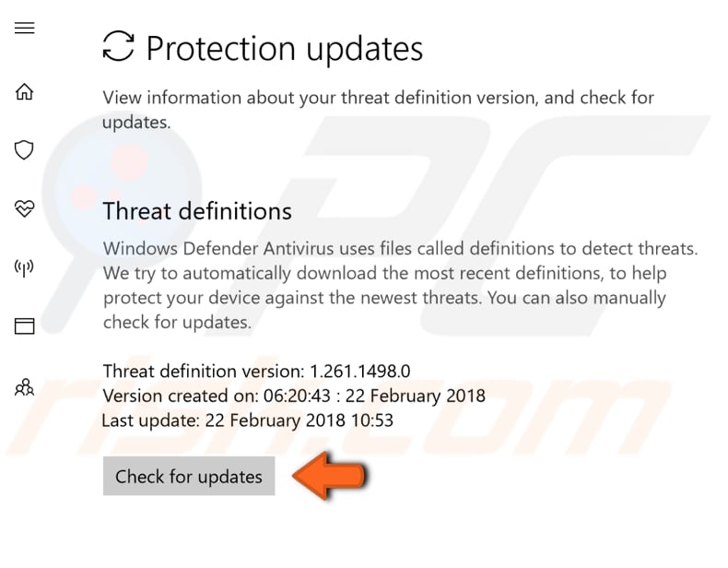Screen dimensions: 728x568
Task: Open the hamburger navigation menu
Action: click(25, 28)
